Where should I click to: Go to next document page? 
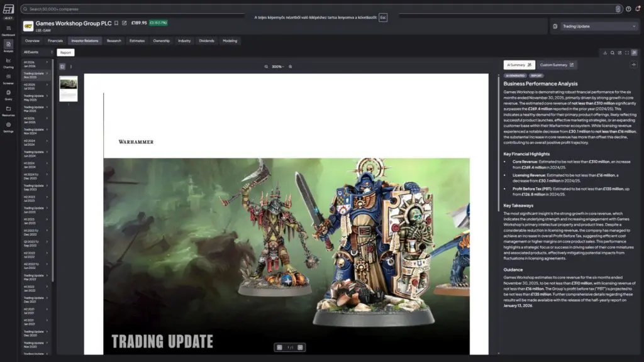[300, 348]
